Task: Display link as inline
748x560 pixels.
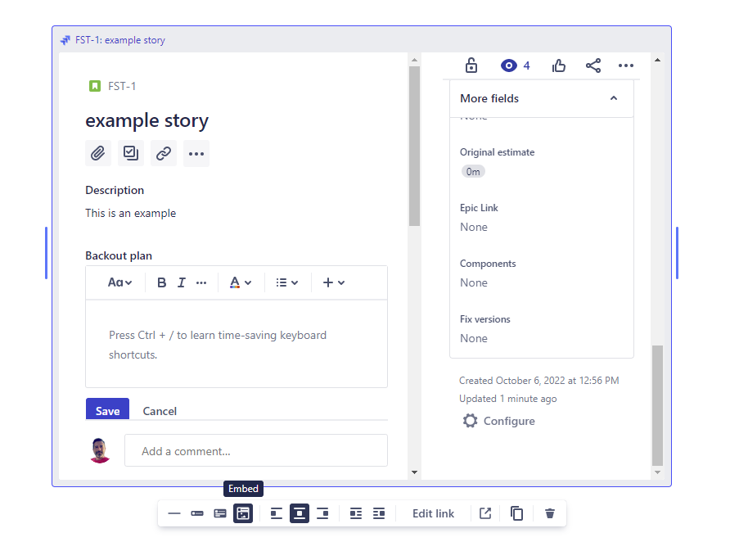Action: point(197,513)
